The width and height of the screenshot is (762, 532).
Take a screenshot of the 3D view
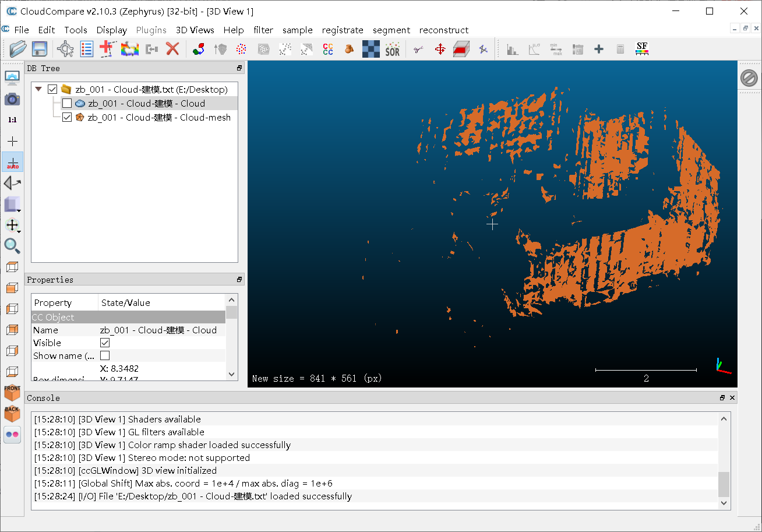(12, 99)
